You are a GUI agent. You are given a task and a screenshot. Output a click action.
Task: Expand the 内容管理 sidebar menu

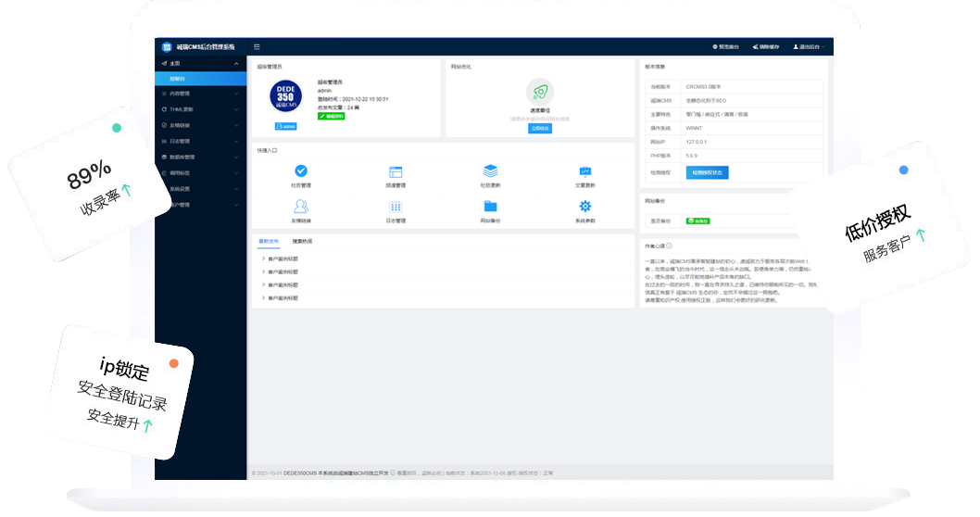(199, 94)
